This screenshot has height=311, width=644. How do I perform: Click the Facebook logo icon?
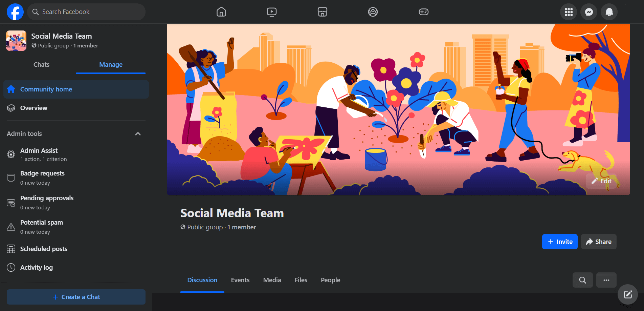(15, 12)
